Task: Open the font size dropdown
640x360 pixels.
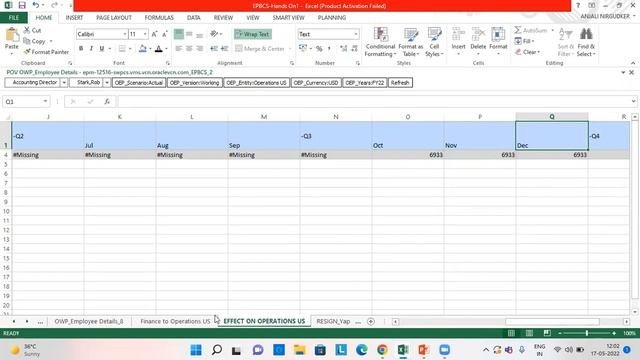Action: (x=145, y=34)
